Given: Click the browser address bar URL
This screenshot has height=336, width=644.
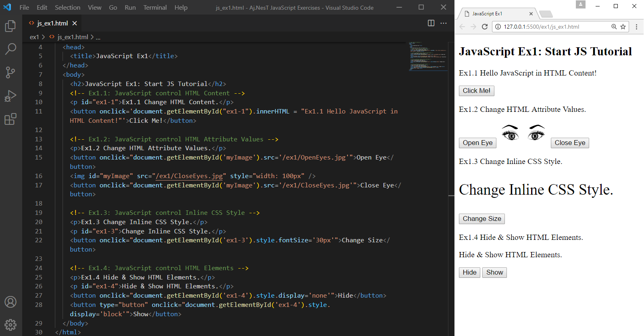Looking at the screenshot, I should 541,27.
